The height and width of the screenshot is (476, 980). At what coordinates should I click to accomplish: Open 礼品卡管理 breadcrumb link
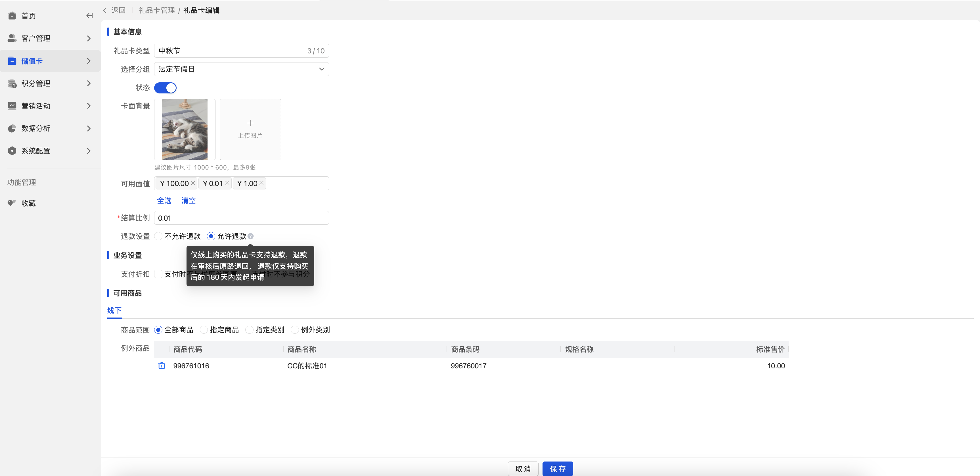click(157, 10)
